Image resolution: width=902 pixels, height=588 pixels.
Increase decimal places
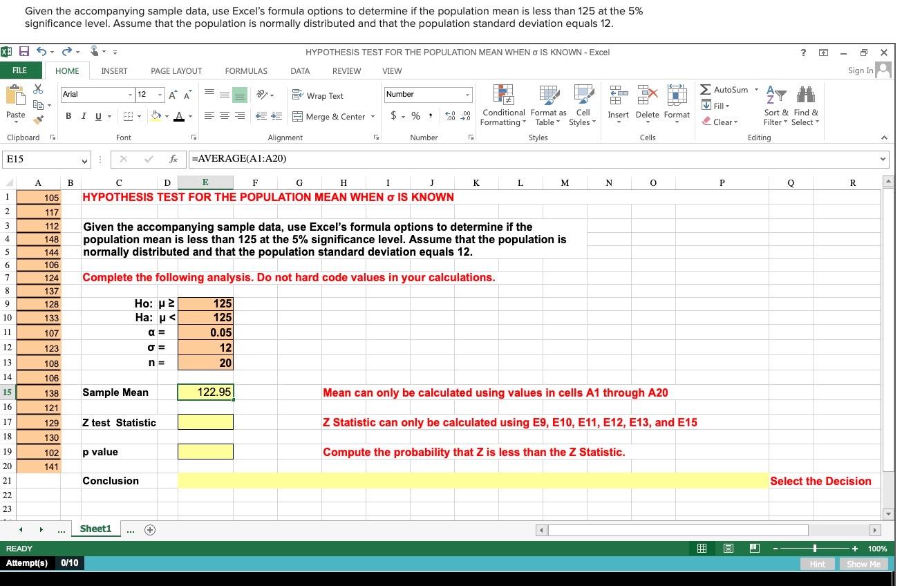pyautogui.click(x=449, y=116)
